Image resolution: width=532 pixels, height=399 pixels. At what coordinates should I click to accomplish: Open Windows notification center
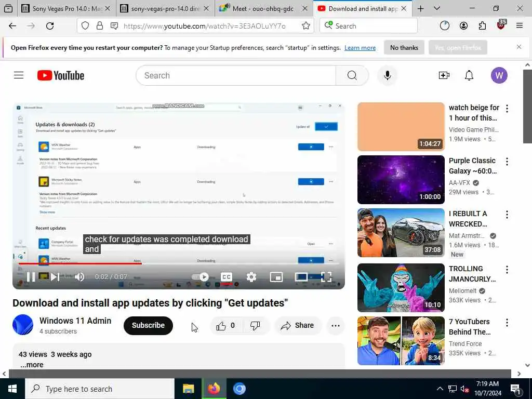click(516, 390)
